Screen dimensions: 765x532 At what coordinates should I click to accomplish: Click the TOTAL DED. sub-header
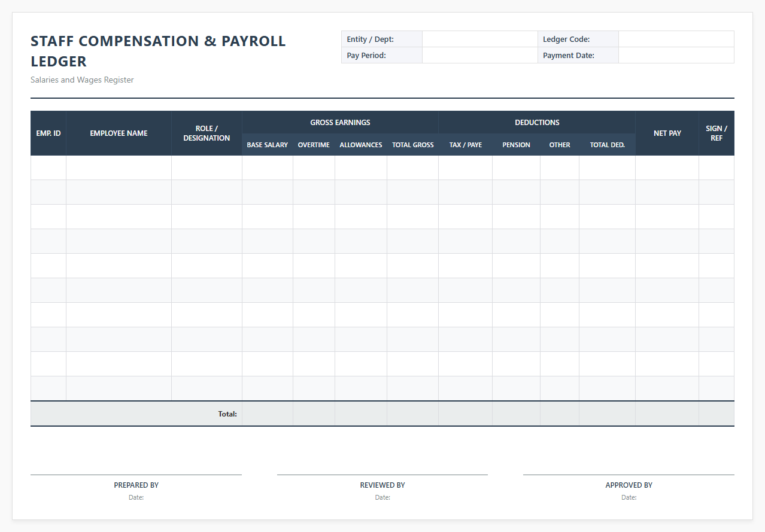tap(608, 145)
